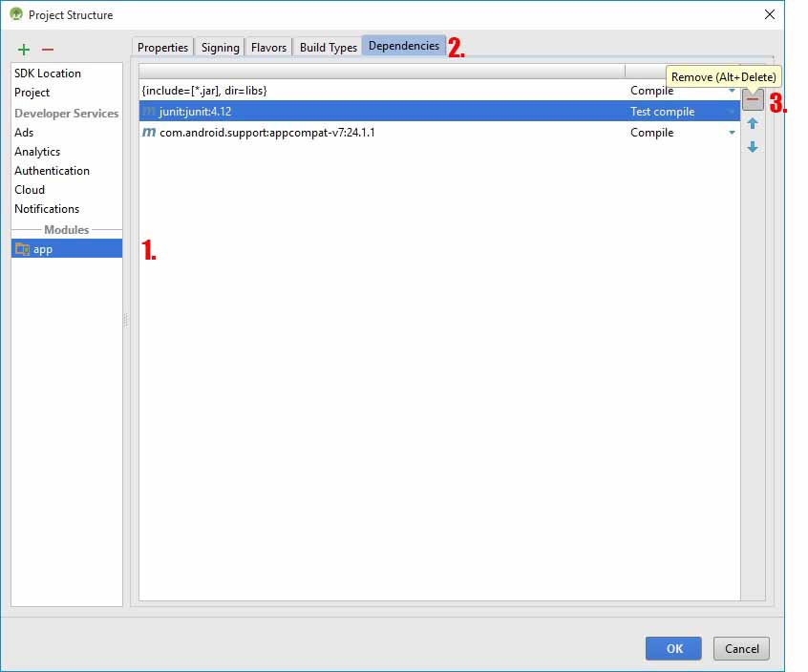
Task: Open the Compile dropdown for the libs jar entry
Action: coord(731,90)
